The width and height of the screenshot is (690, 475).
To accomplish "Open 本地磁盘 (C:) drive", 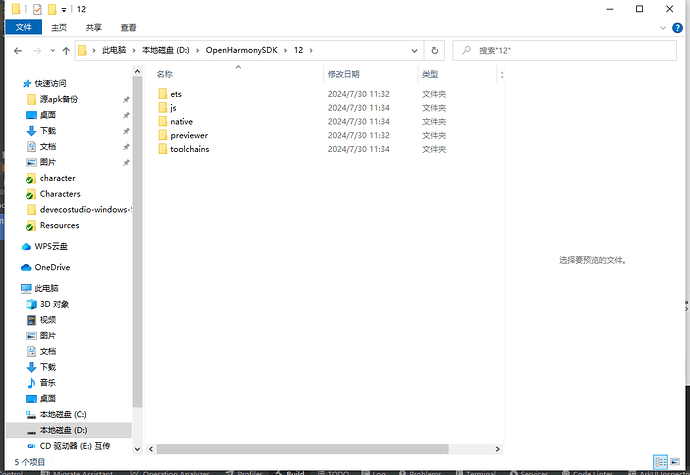I will pyautogui.click(x=63, y=414).
